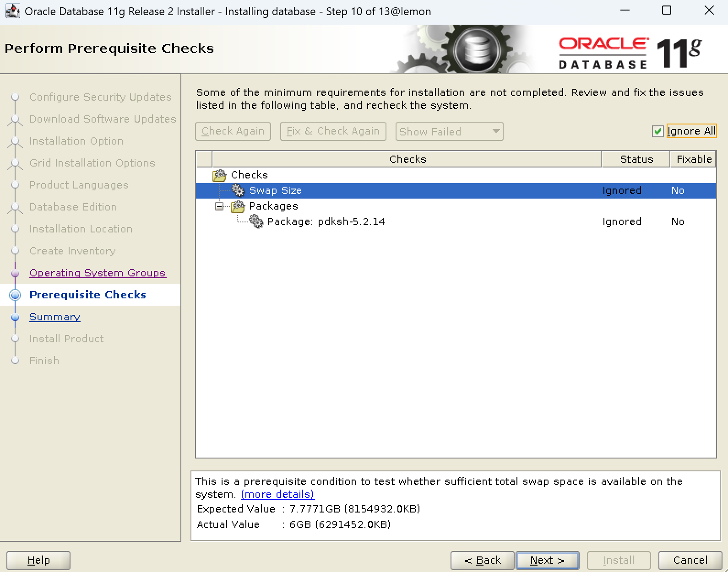Toggle the Ignore All checkbox
The width and height of the screenshot is (728, 572).
click(x=658, y=131)
